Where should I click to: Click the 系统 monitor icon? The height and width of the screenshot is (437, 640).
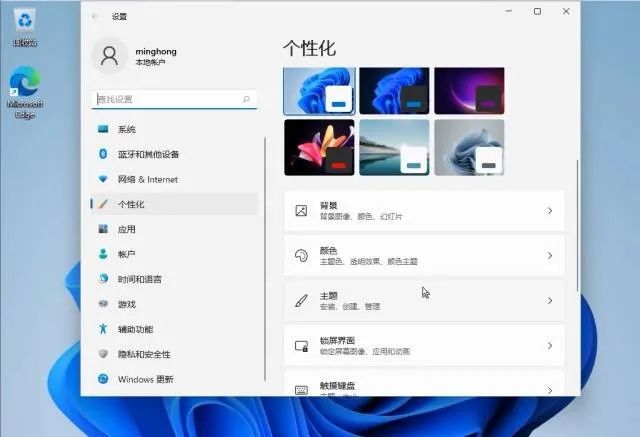tap(103, 129)
